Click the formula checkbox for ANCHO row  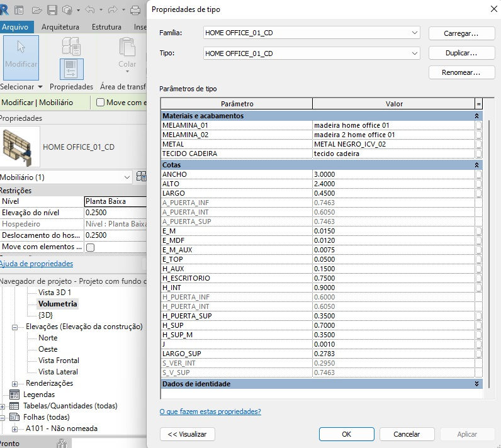(478, 174)
